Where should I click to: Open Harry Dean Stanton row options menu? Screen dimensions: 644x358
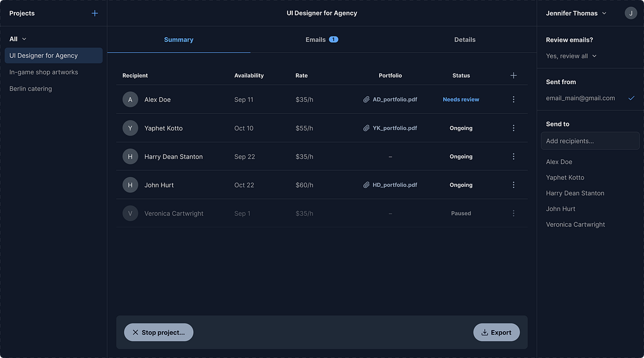513,156
